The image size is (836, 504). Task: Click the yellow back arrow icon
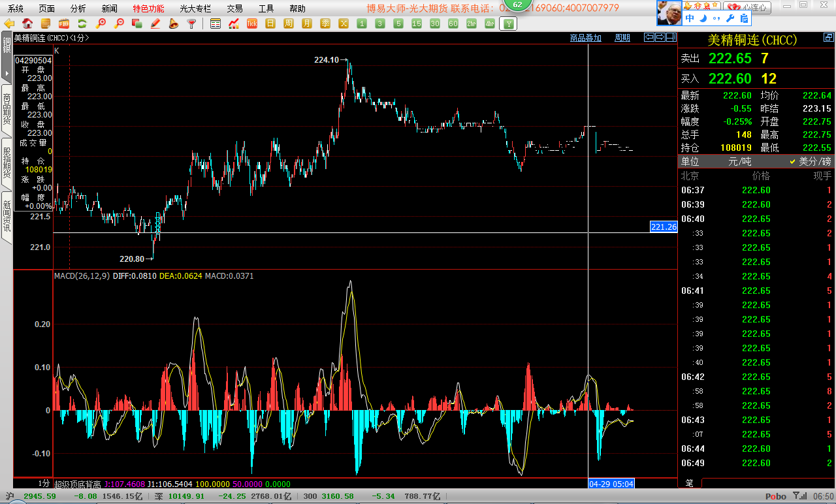pyautogui.click(x=9, y=24)
